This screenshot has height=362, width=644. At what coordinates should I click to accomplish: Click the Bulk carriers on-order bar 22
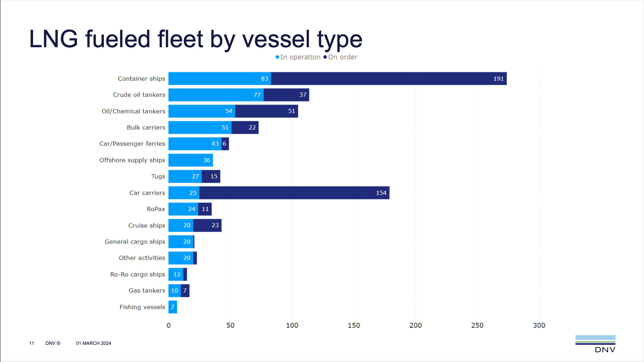click(245, 128)
